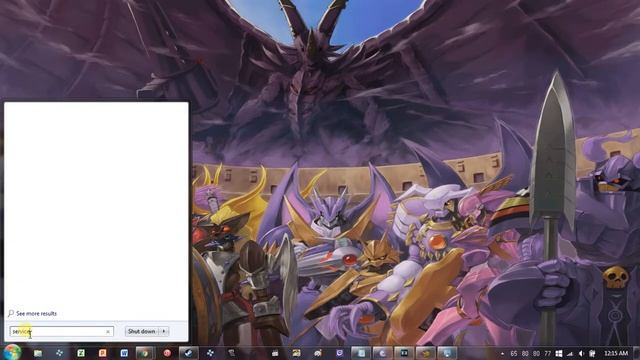Image resolution: width=640 pixels, height=360 pixels.
Task: Switch to the Chrome window in taskbar
Action: pyautogui.click(x=144, y=353)
